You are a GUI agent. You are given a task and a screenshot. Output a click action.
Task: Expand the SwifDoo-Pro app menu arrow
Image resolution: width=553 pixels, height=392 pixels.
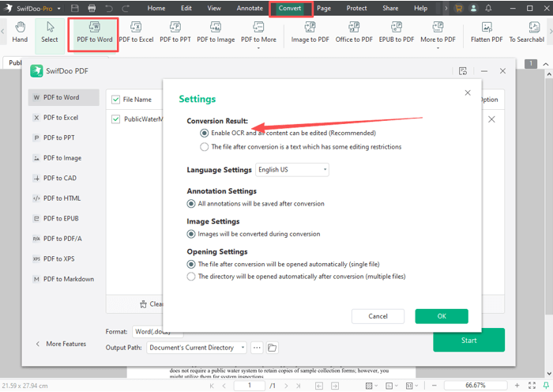tap(59, 9)
